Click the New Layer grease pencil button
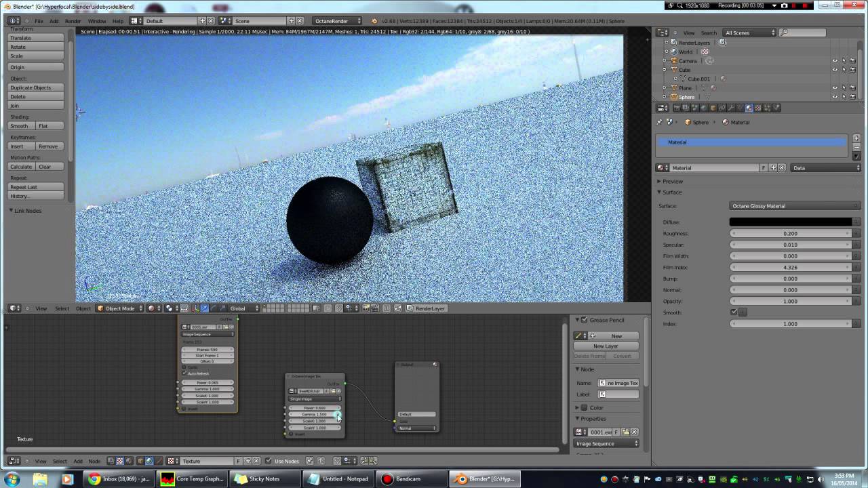This screenshot has height=488, width=868. tap(606, 346)
